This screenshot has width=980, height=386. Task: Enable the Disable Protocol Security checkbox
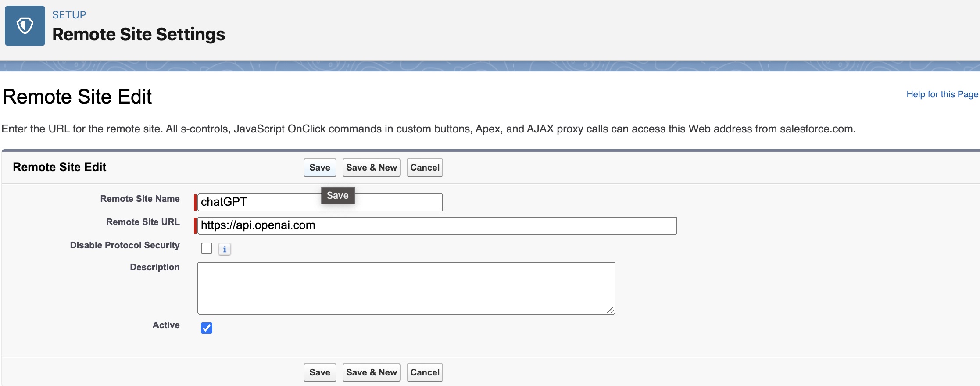pos(207,248)
